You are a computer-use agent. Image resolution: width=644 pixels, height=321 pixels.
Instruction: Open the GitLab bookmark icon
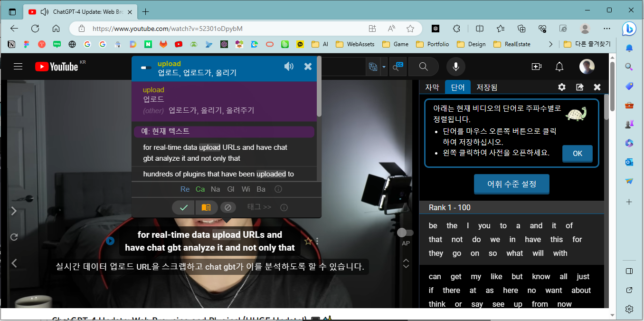pyautogui.click(x=163, y=44)
